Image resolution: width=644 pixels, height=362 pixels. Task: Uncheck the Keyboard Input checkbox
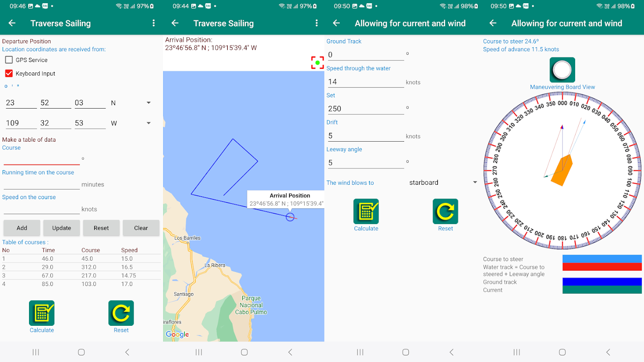coord(9,73)
